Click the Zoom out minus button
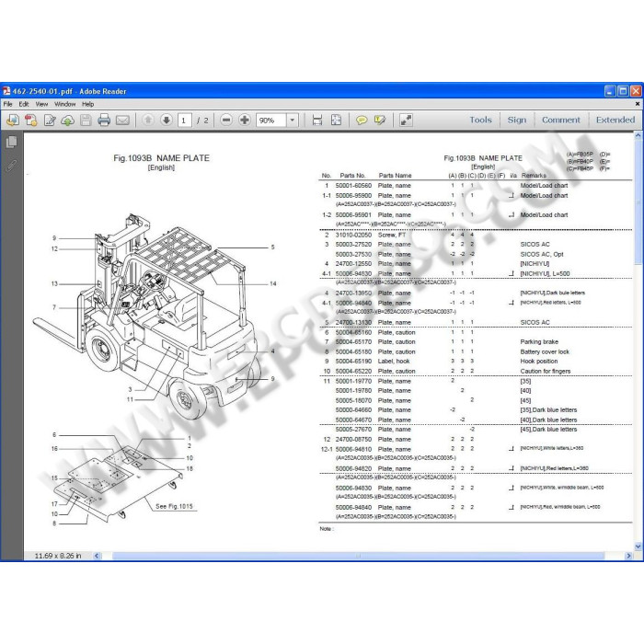 pos(226,120)
